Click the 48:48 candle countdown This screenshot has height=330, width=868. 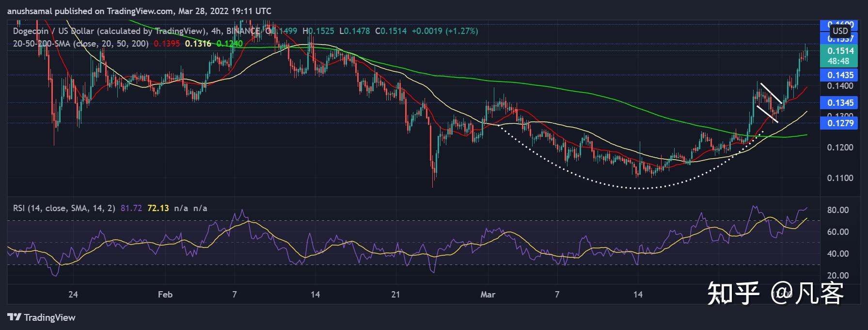(x=838, y=62)
